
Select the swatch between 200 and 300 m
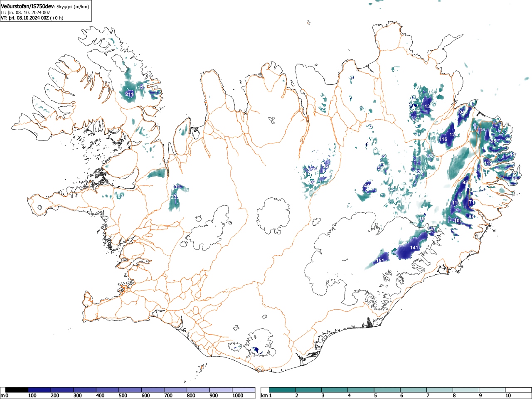(x=62, y=390)
